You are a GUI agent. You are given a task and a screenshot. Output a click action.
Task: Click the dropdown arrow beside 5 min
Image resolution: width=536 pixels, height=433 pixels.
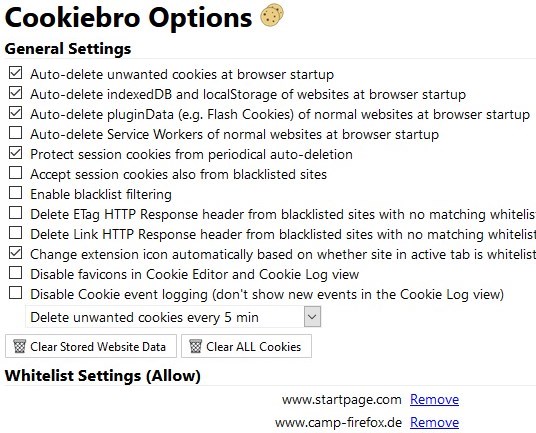coord(312,317)
